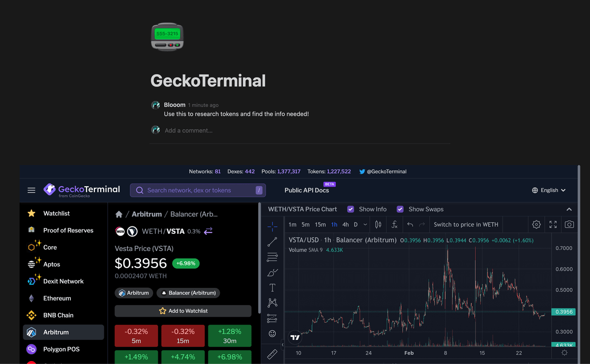Take a chart snapshot with camera icon

click(569, 224)
